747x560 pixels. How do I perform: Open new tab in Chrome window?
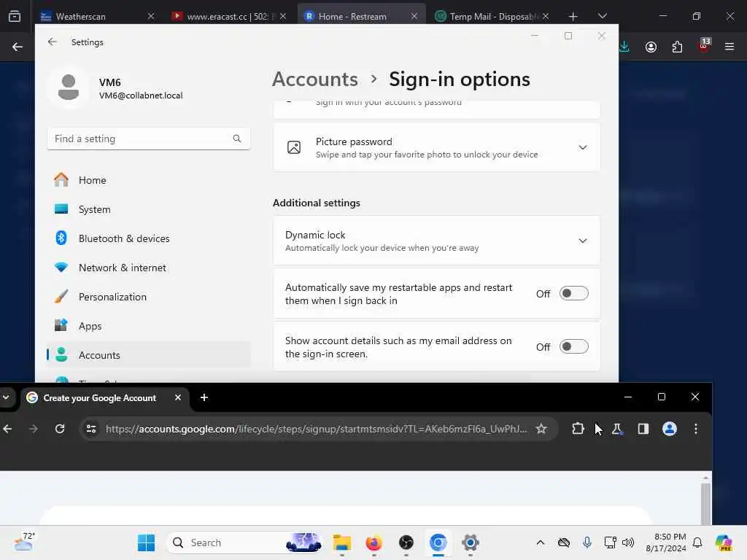tap(204, 397)
